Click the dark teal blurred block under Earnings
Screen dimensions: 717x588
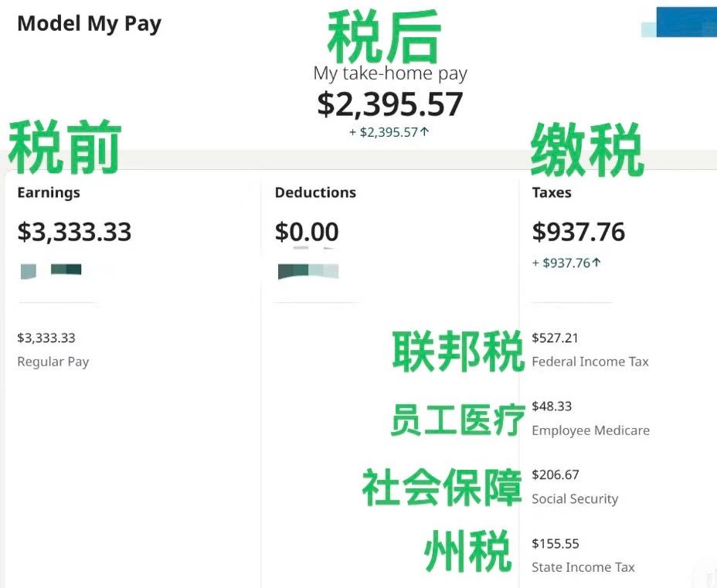[66, 269]
